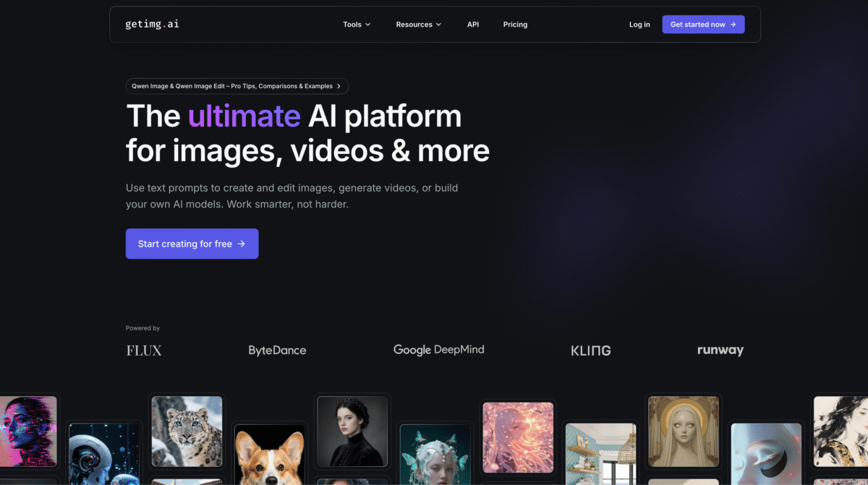Select the dark-haired woman portrait thumbnail
The width and height of the screenshot is (868, 485).
[352, 431]
